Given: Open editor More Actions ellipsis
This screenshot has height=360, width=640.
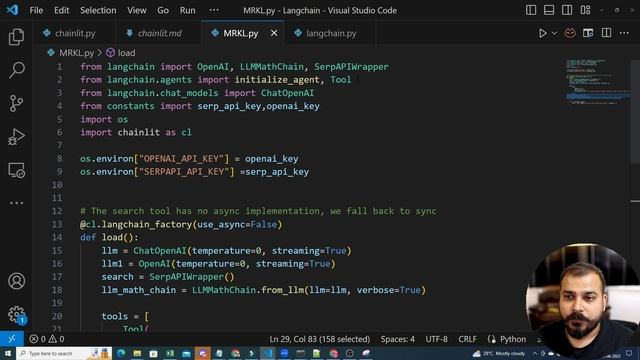Looking at the screenshot, I should pos(624,33).
